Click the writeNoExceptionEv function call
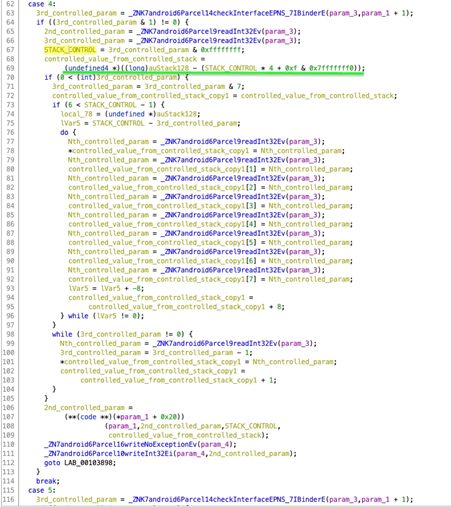 120,444
